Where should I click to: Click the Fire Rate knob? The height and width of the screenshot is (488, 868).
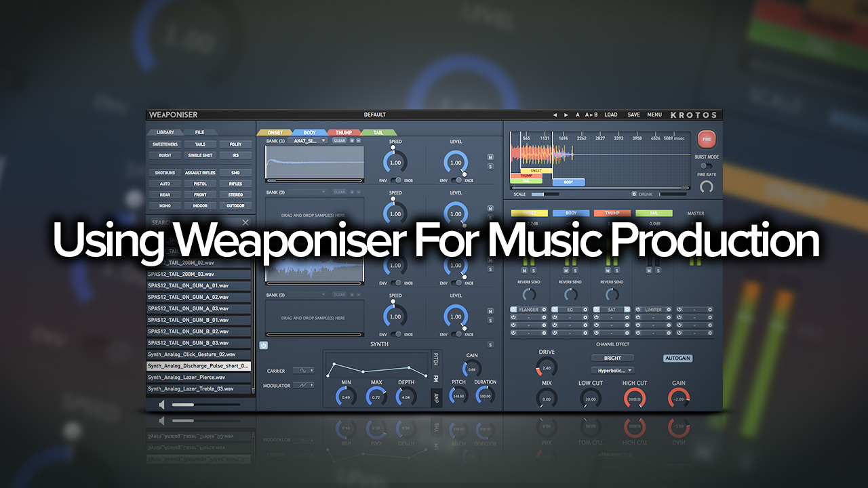pyautogui.click(x=707, y=186)
